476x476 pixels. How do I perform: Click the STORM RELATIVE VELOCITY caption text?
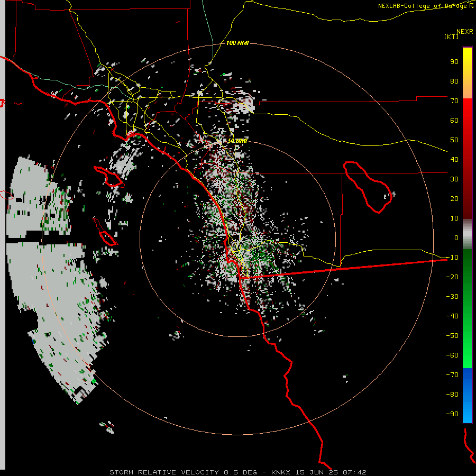click(x=164, y=472)
